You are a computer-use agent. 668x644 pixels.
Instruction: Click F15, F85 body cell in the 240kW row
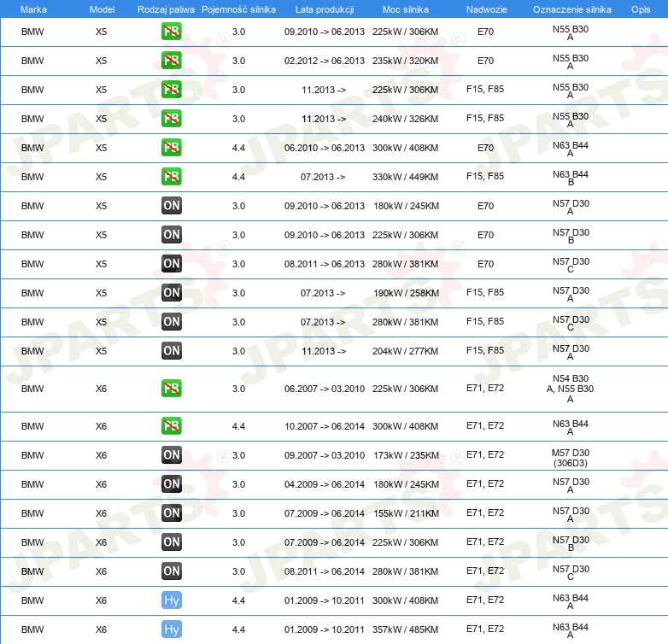pyautogui.click(x=485, y=118)
